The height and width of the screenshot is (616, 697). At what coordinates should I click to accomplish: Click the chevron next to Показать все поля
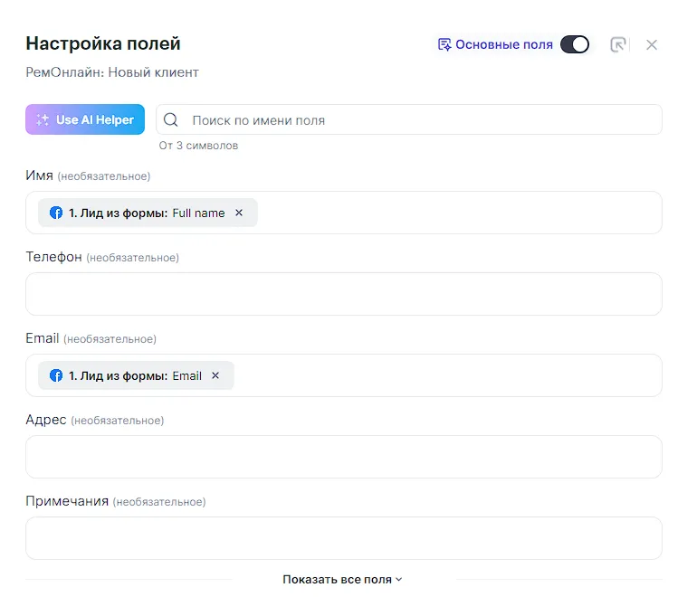[399, 580]
